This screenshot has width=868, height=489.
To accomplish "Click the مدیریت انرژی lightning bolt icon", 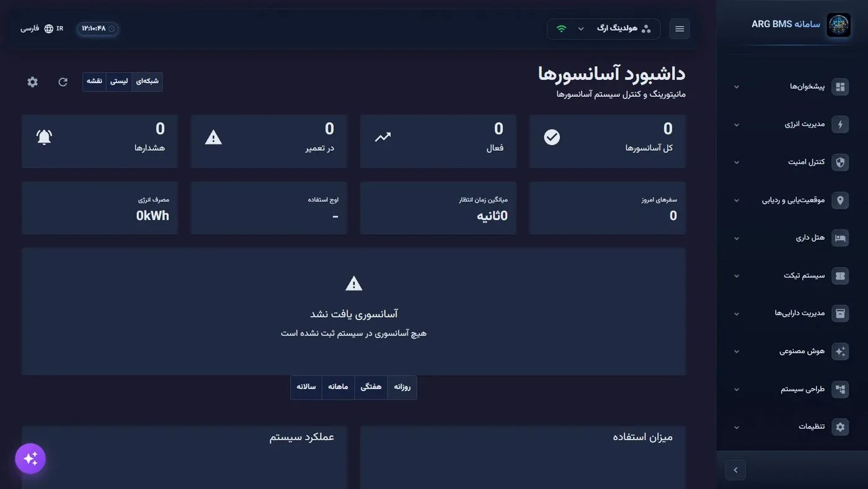I will 840,125.
